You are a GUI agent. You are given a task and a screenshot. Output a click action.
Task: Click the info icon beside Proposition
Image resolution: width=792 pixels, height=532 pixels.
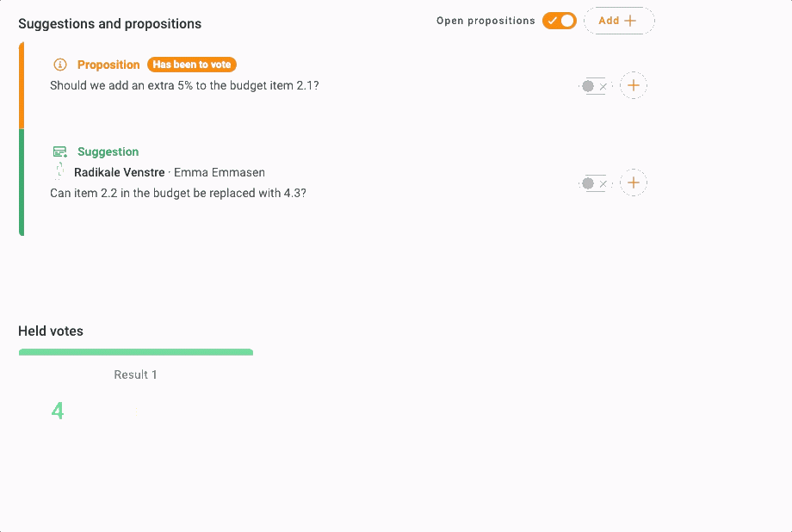60,65
